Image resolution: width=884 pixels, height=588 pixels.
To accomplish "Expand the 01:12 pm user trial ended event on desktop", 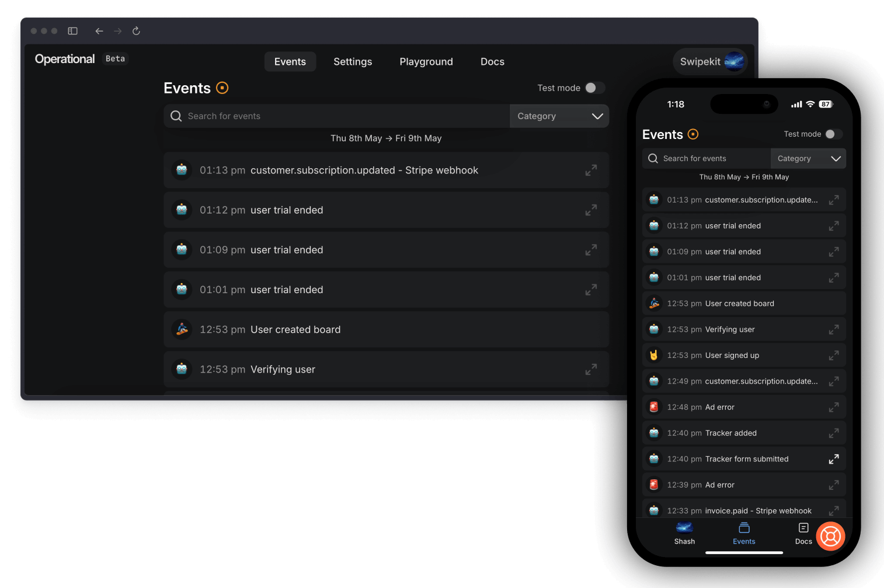I will click(x=591, y=210).
